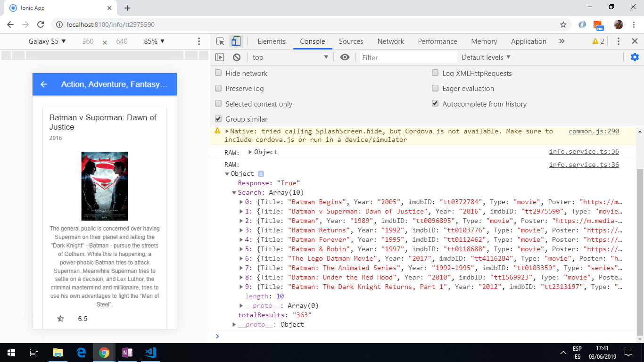644x362 pixels.
Task: Click the viewport width 360 field
Action: 88,41
